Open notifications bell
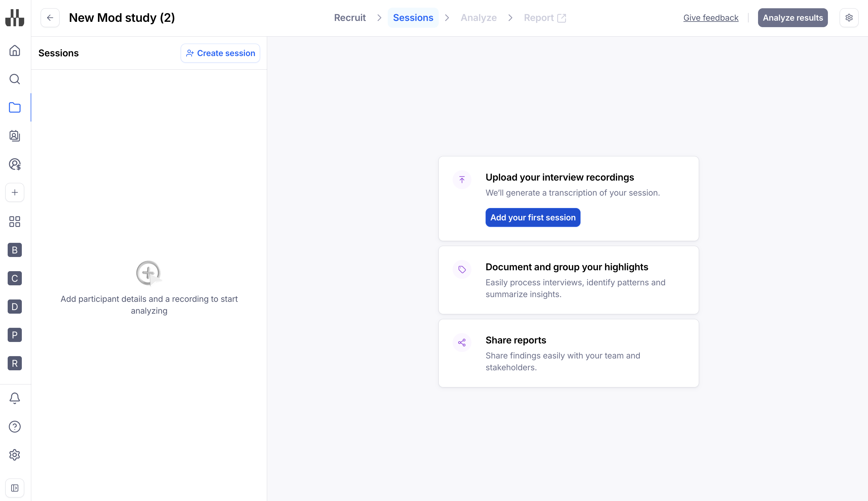This screenshot has height=501, width=868. point(14,398)
